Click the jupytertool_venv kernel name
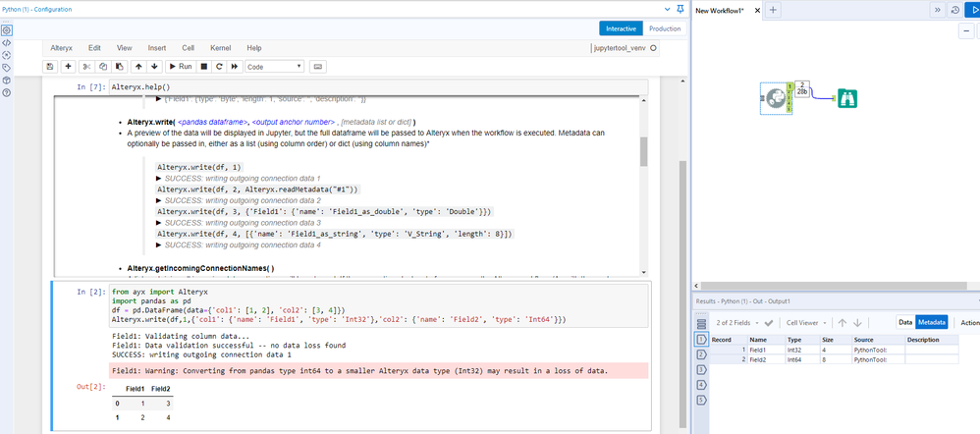The width and height of the screenshot is (980, 434). pyautogui.click(x=620, y=48)
